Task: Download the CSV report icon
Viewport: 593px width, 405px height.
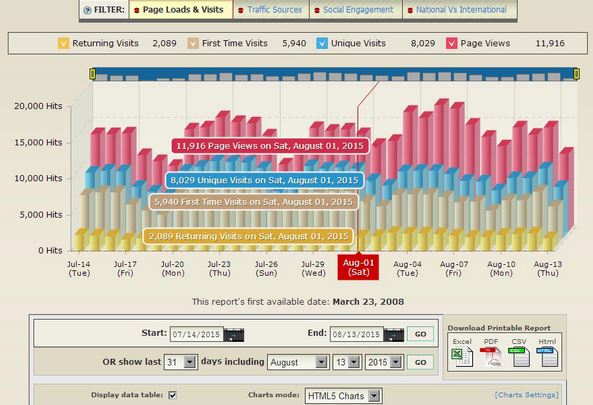Action: (x=518, y=357)
